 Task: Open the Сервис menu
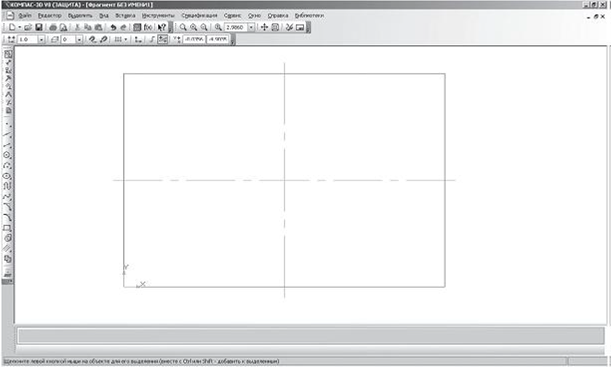[x=232, y=16]
